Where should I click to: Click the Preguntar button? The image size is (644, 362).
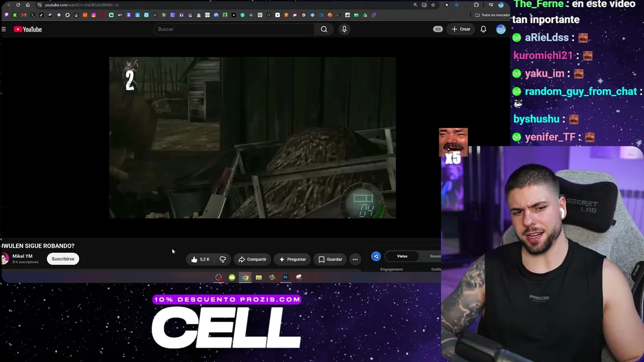pyautogui.click(x=292, y=259)
